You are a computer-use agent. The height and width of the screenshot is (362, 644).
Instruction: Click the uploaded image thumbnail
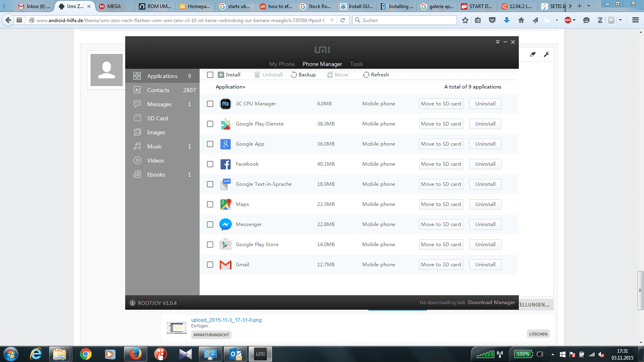(177, 328)
